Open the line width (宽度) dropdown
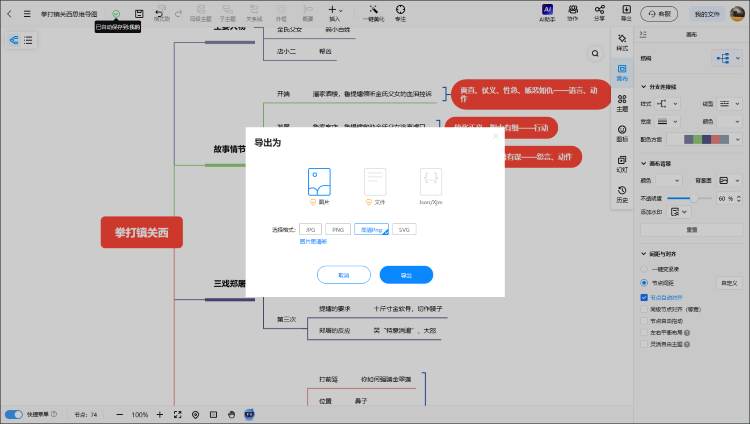 click(667, 122)
